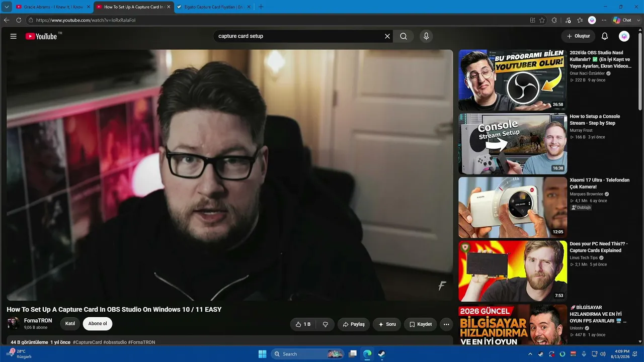The image size is (644, 362).
Task: Open Microsoft Edge from the taskbar
Action: point(367,354)
